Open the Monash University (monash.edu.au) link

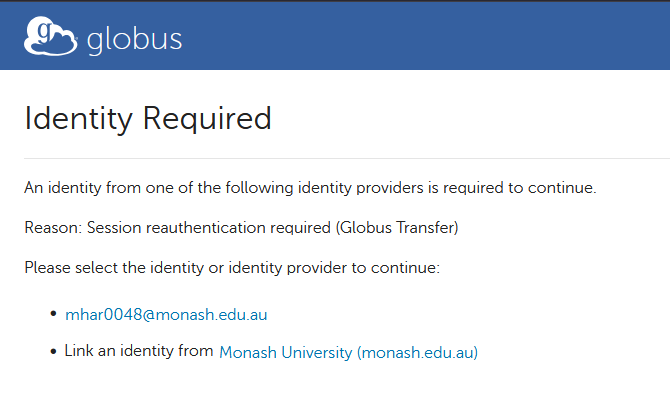click(348, 352)
